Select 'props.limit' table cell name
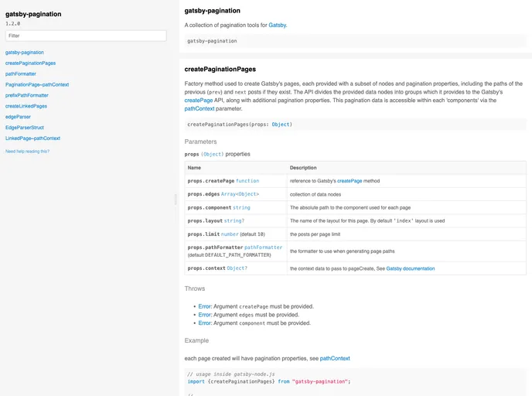Image resolution: width=532 pixels, height=396 pixels. (x=203, y=234)
